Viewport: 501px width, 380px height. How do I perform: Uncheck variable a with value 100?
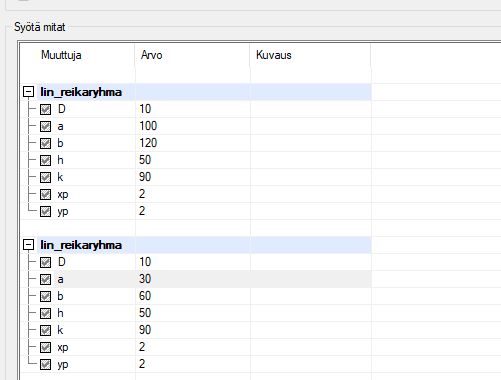pyautogui.click(x=45, y=126)
